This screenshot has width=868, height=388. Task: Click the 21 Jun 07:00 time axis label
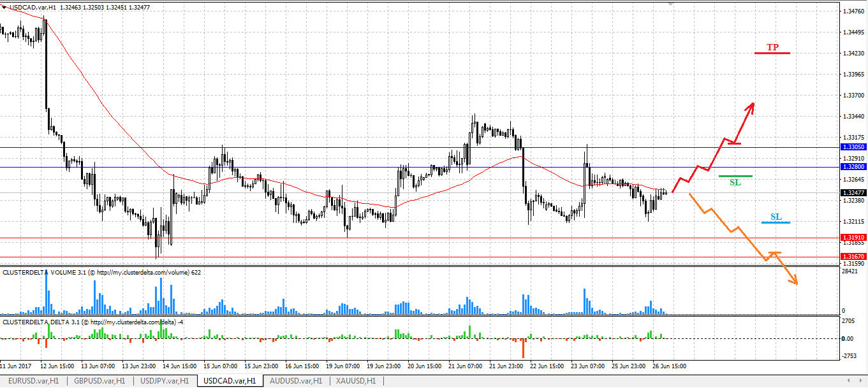[x=466, y=366]
